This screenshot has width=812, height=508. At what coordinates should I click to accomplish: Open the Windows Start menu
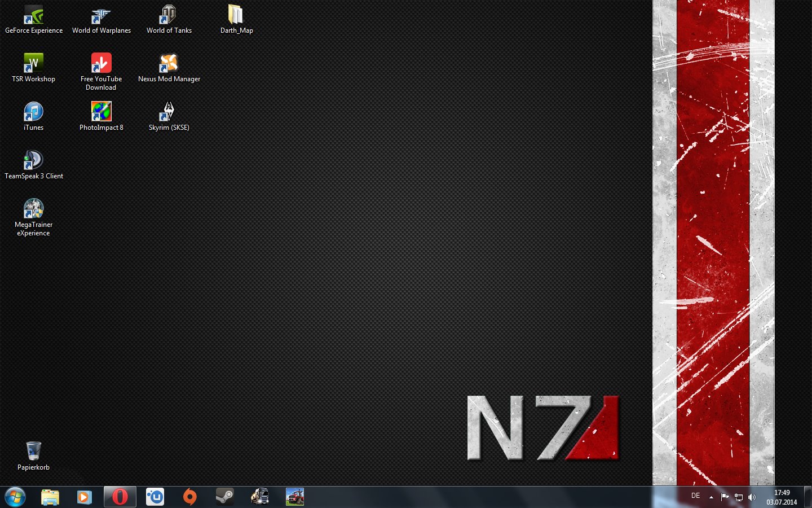15,497
